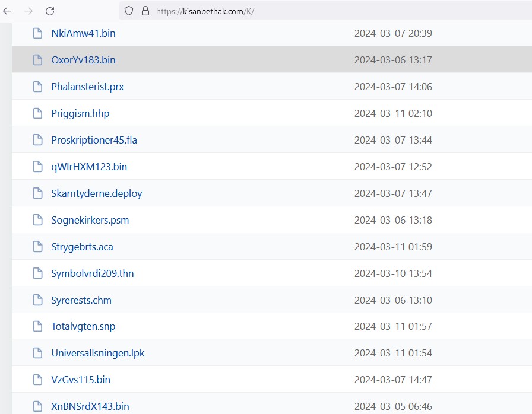532x414 pixels.
Task: Click the file icon next to Proskriptioner45.fla
Action: tap(37, 140)
